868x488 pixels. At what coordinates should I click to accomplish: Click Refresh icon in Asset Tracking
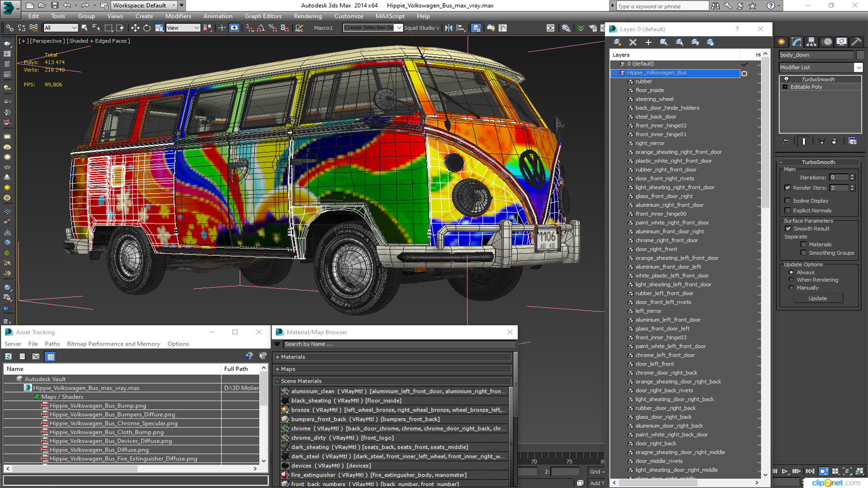8,357
